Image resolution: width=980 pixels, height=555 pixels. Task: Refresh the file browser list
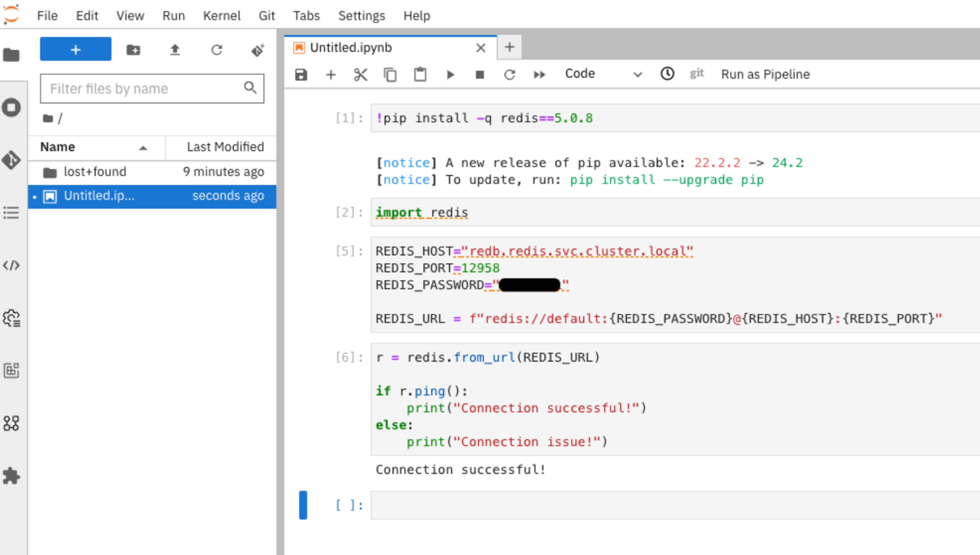[x=216, y=50]
